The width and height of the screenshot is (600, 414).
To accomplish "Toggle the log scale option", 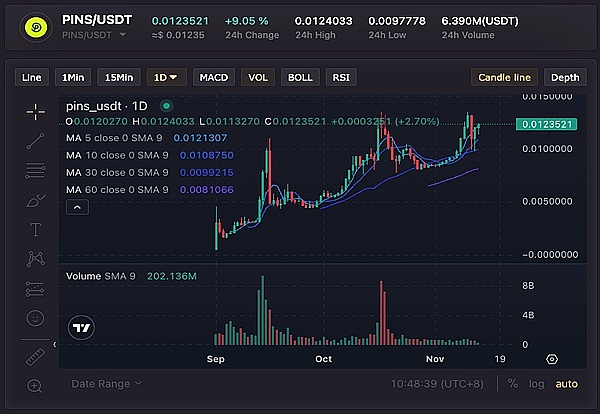I will (x=539, y=383).
